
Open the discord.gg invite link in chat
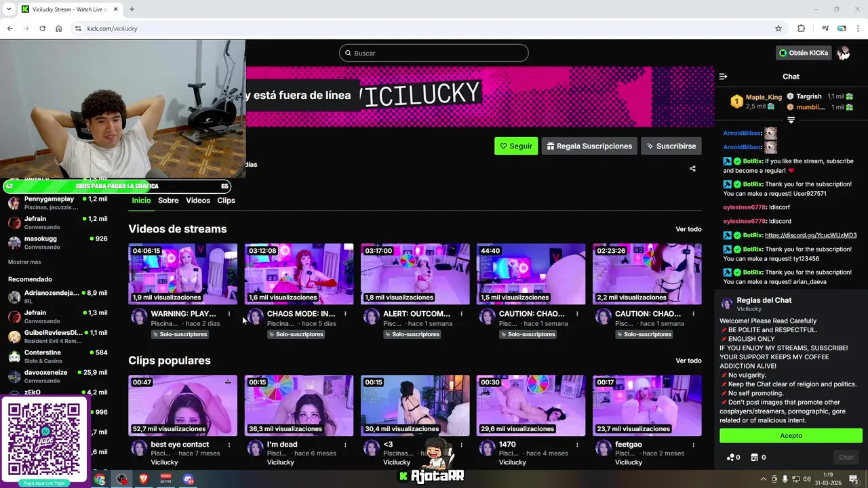(x=810, y=235)
